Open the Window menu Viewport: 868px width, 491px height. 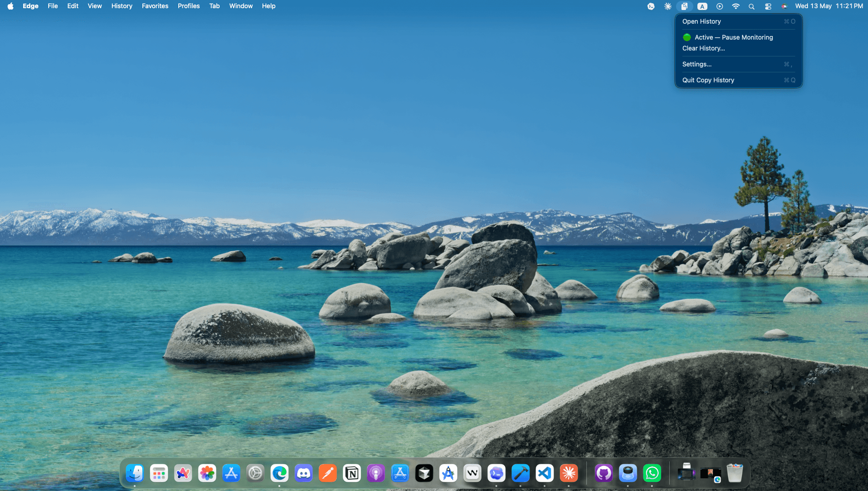(241, 6)
